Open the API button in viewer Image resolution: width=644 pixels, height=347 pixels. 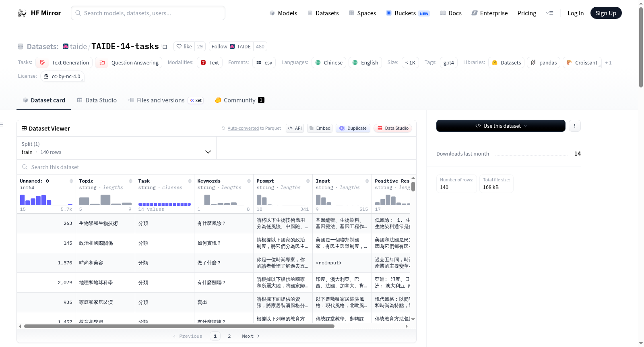pos(295,128)
